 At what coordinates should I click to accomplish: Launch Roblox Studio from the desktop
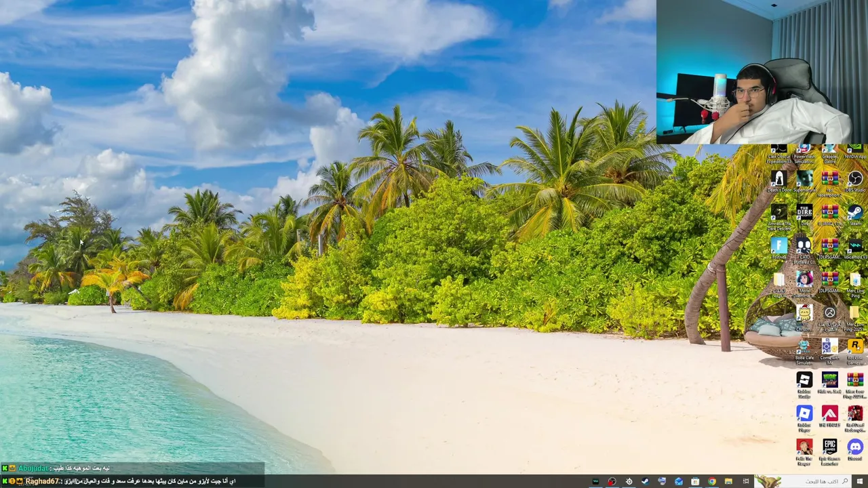click(804, 384)
